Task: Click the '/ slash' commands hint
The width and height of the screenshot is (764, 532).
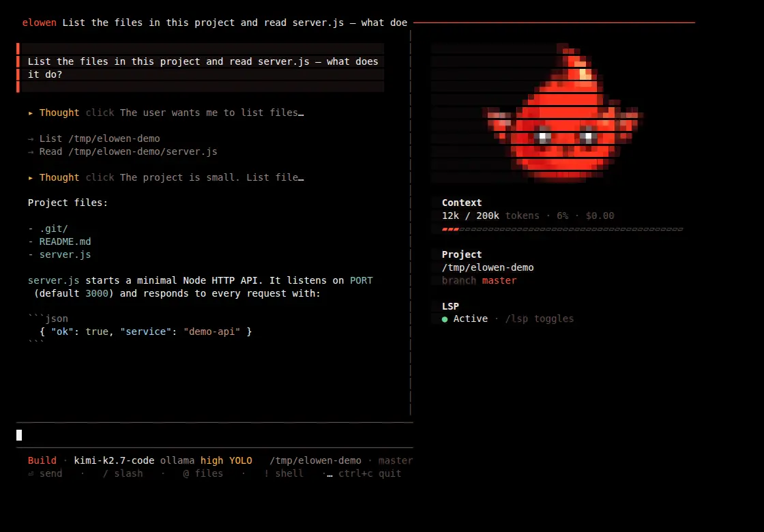Action: (x=123, y=473)
